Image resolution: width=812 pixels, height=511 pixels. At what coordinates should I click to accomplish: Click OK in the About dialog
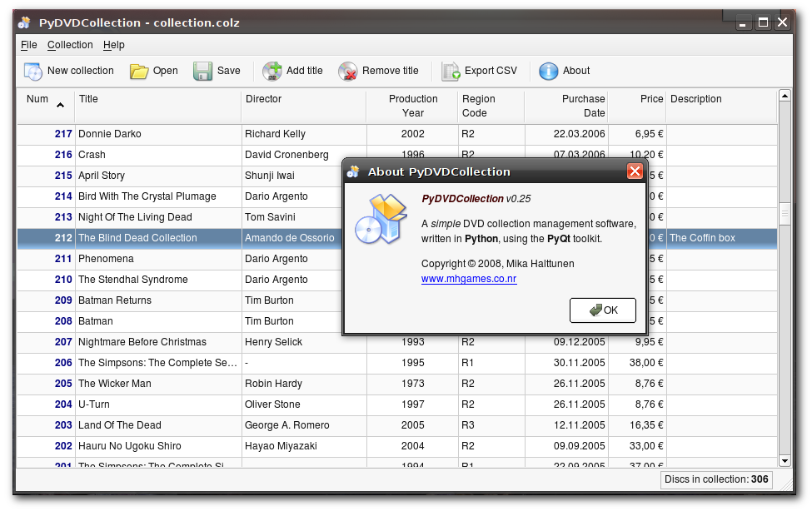pyautogui.click(x=603, y=310)
